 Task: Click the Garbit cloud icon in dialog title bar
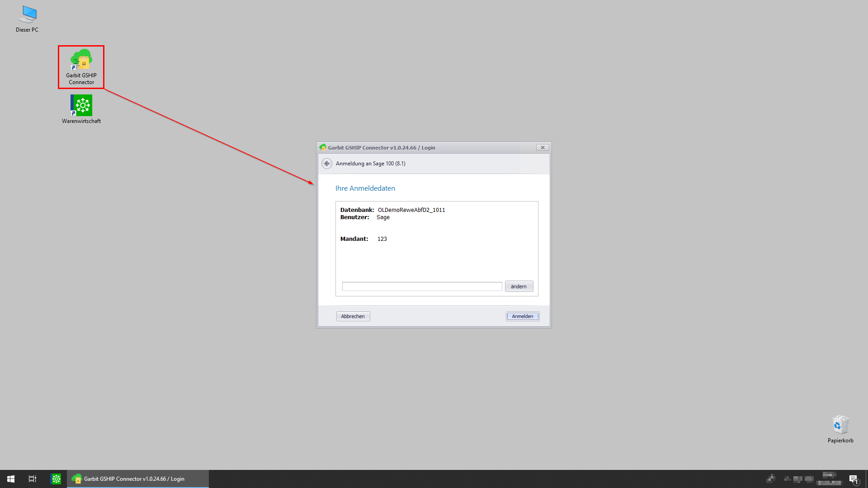coord(323,147)
